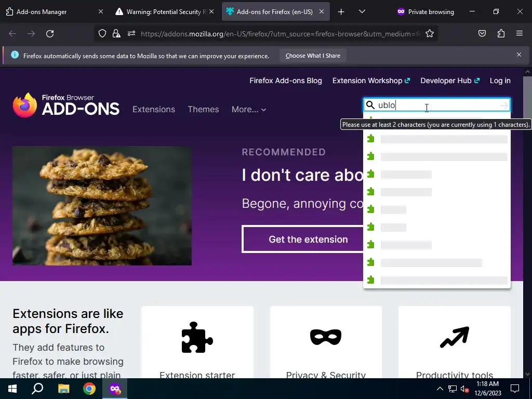Click the muted volume tray icon

pyautogui.click(x=464, y=389)
